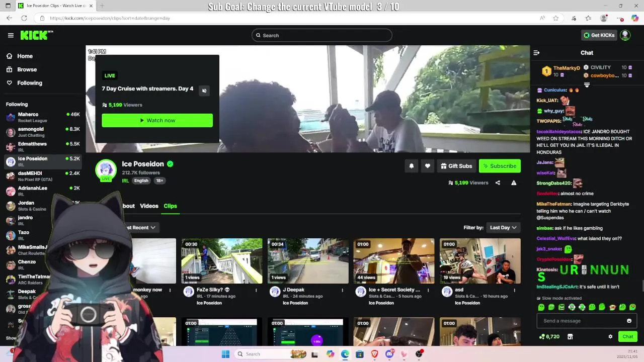Viewport: 644px width, 362px height.
Task: Go back in browser
Action: coord(9,18)
